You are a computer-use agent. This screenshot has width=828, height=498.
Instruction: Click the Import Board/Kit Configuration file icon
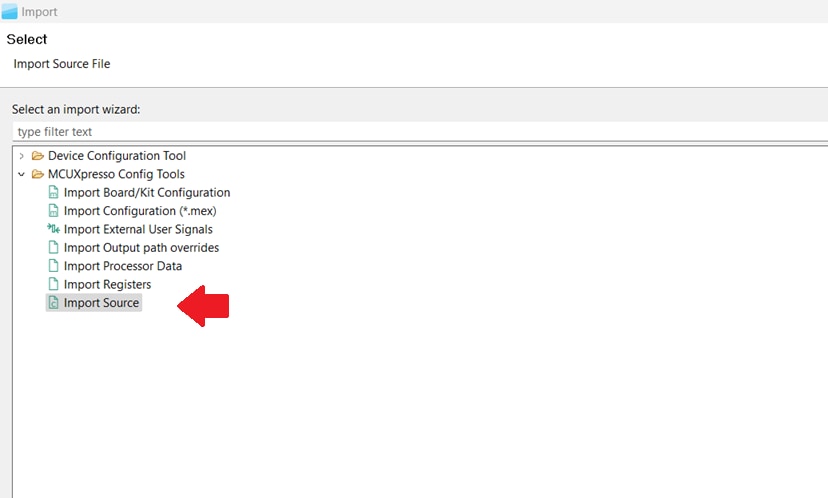coord(53,192)
